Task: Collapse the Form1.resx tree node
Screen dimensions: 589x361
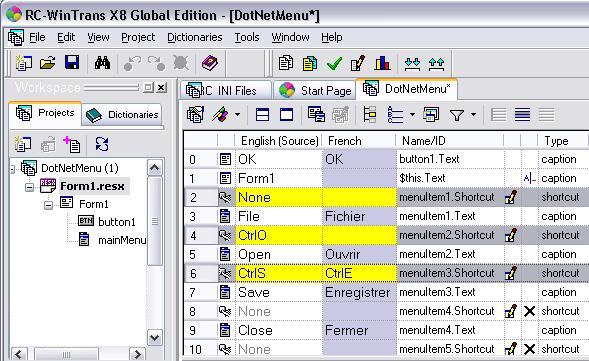Action: [x=29, y=187]
